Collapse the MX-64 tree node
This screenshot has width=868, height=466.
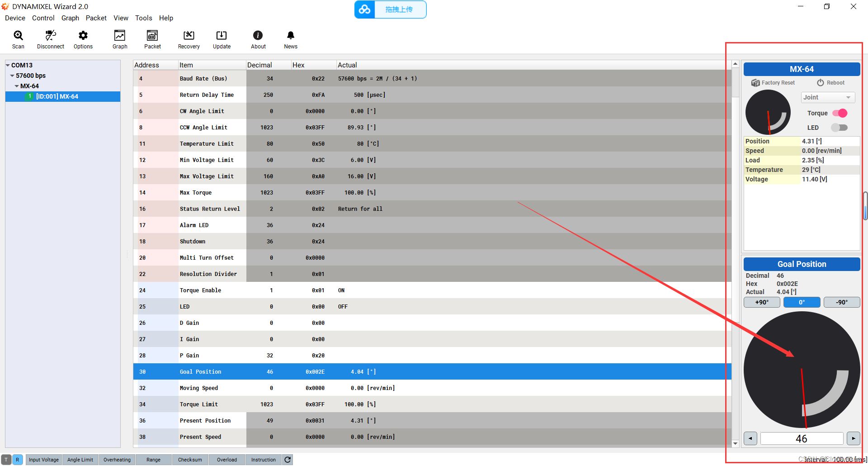click(x=17, y=86)
